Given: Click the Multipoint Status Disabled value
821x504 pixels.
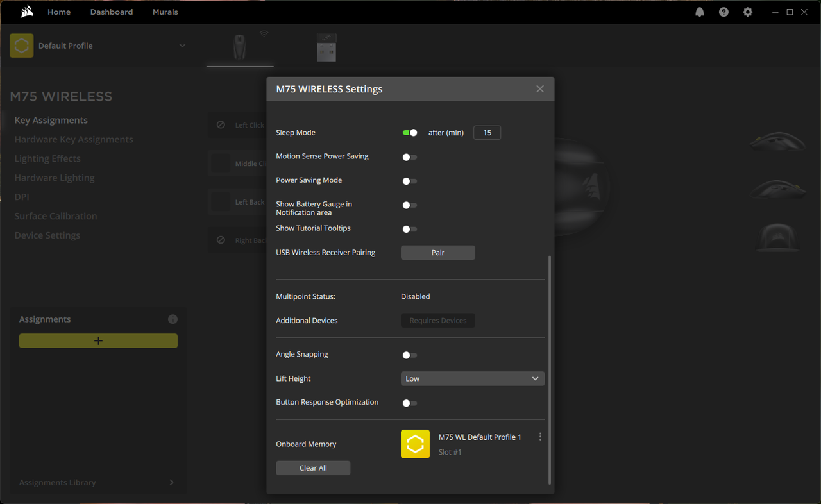Looking at the screenshot, I should [416, 296].
